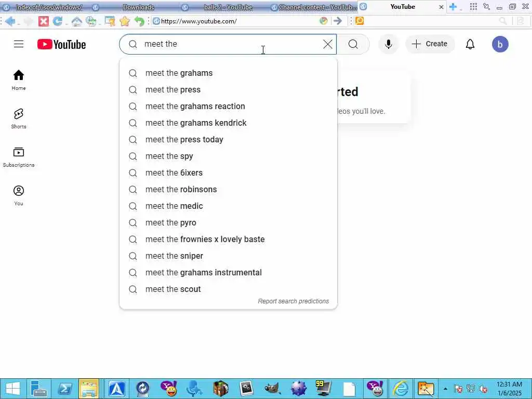Click the Go arrow beside address bar
Viewport: 532px width, 399px height.
click(337, 21)
